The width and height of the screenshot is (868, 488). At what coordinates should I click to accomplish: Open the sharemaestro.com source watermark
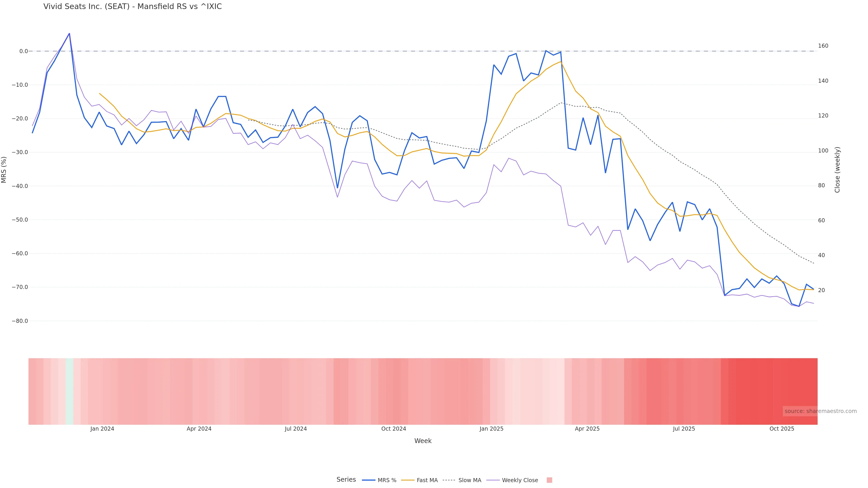tap(820, 411)
